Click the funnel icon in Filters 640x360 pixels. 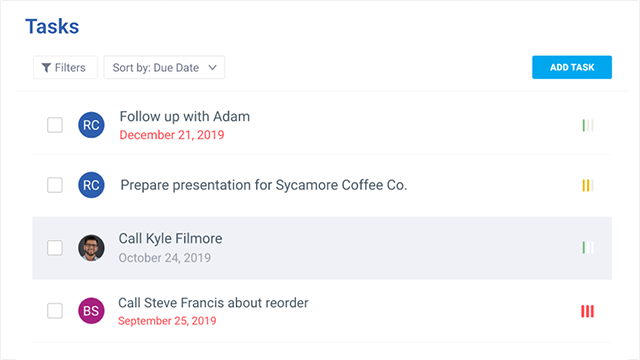click(47, 68)
